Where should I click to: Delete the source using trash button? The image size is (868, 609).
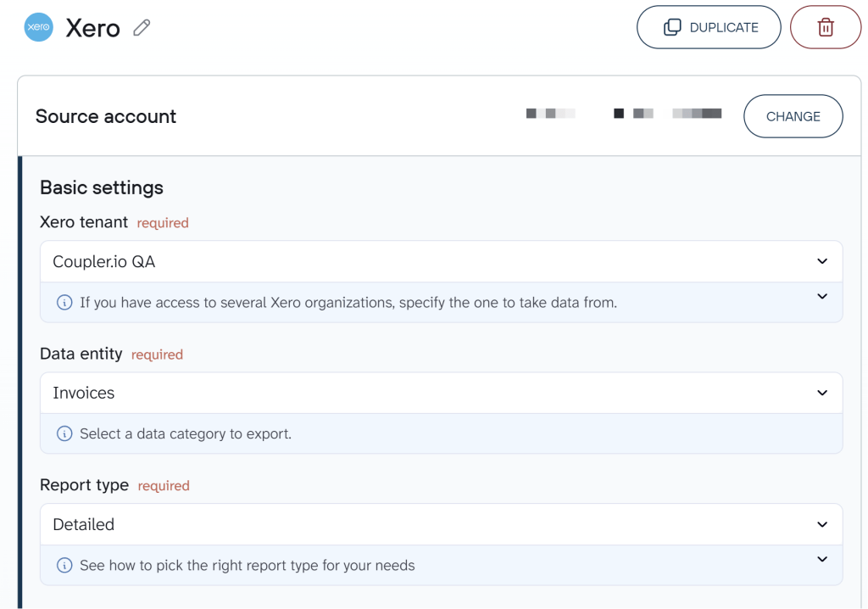point(826,27)
